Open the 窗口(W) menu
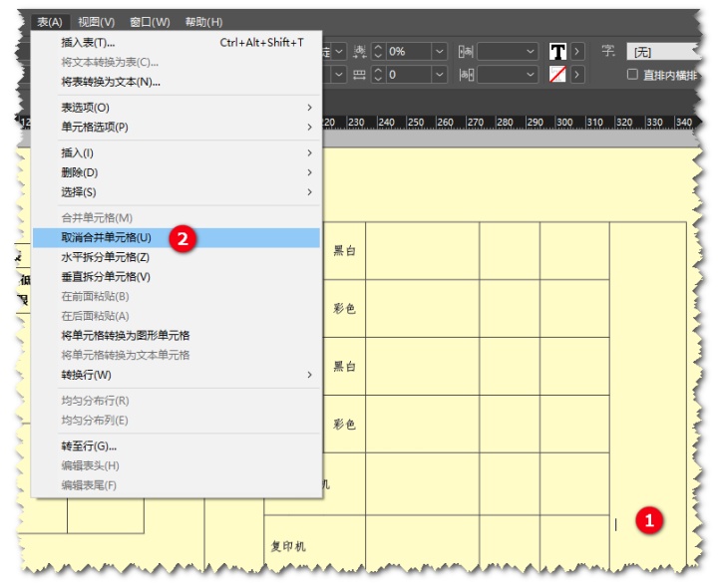Viewport: 718px width, 588px height. [150, 22]
